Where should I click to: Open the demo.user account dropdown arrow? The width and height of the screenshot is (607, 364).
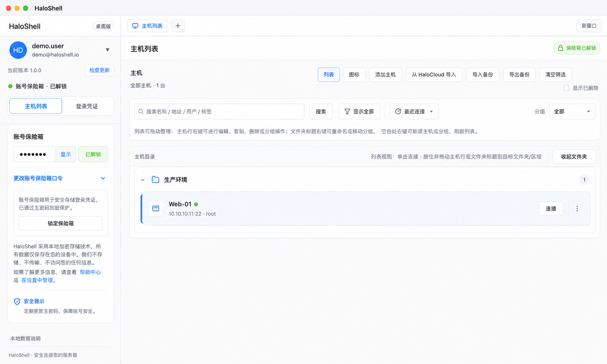tap(108, 50)
